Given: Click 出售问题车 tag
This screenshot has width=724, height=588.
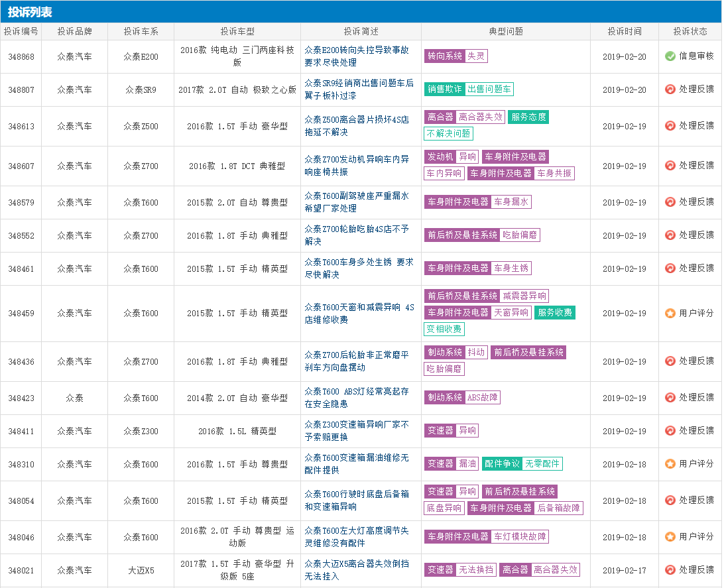Looking at the screenshot, I should (489, 89).
